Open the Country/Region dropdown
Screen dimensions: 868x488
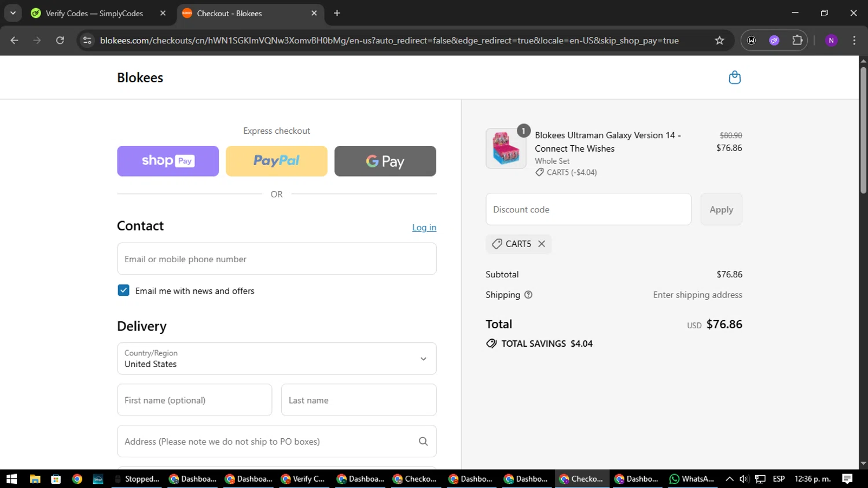click(x=277, y=358)
